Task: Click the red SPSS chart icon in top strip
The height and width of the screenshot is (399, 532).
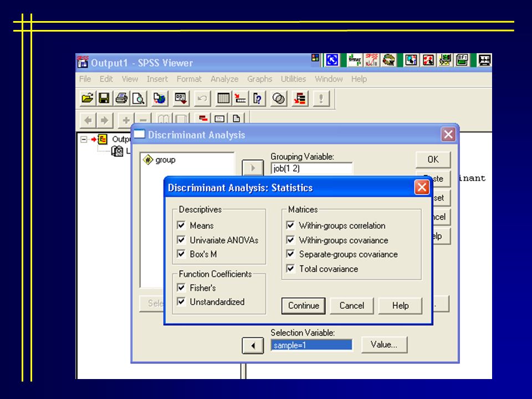Action: tap(371, 60)
